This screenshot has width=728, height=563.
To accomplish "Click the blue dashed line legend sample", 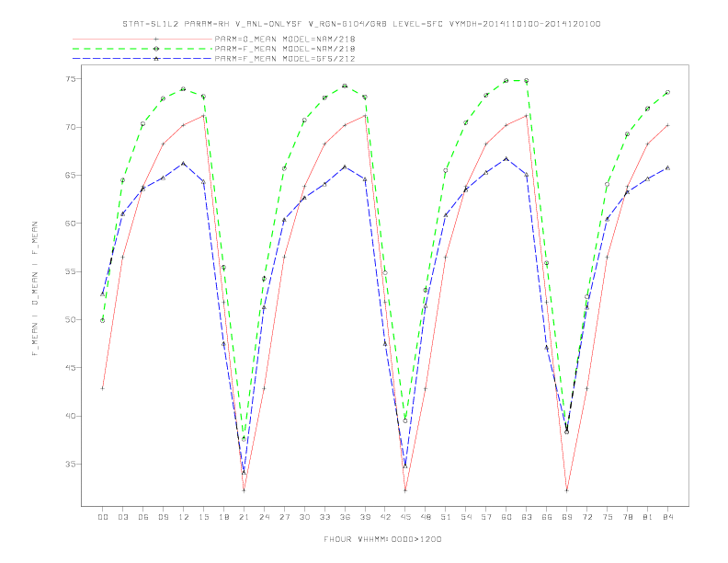I will [x=142, y=59].
